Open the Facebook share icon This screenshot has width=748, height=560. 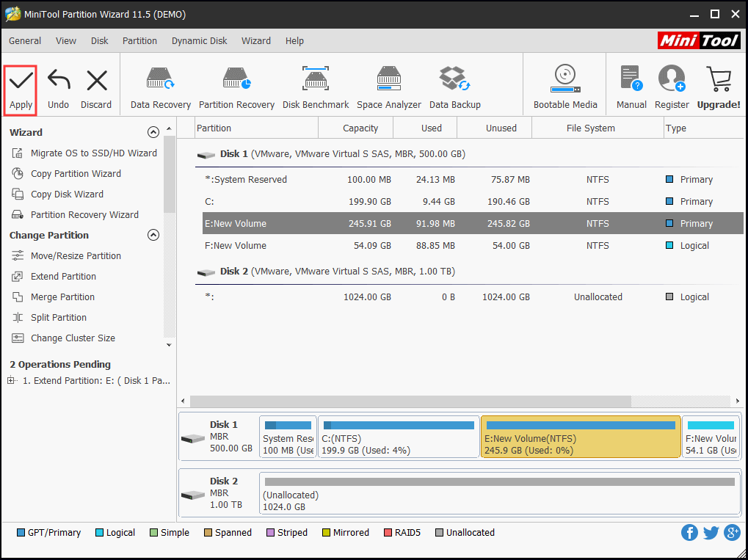[689, 533]
